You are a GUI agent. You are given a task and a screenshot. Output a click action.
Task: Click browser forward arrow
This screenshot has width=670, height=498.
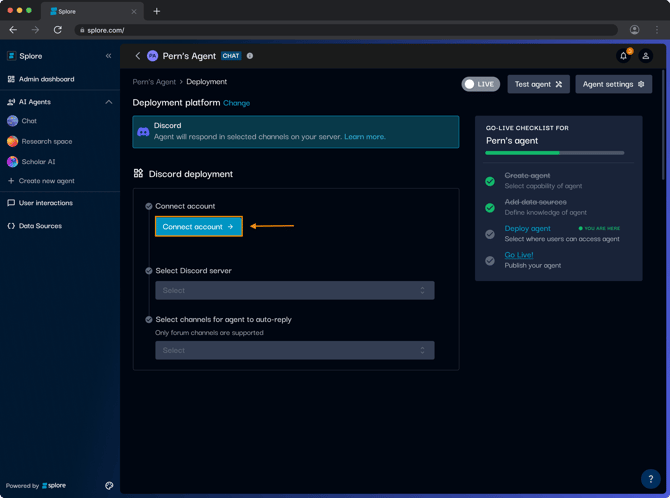[x=35, y=30]
